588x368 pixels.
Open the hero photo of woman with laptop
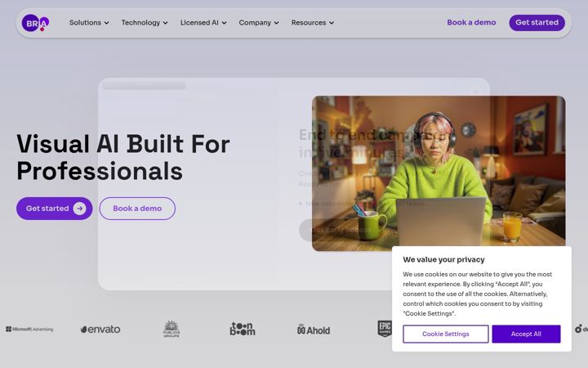coord(439,173)
